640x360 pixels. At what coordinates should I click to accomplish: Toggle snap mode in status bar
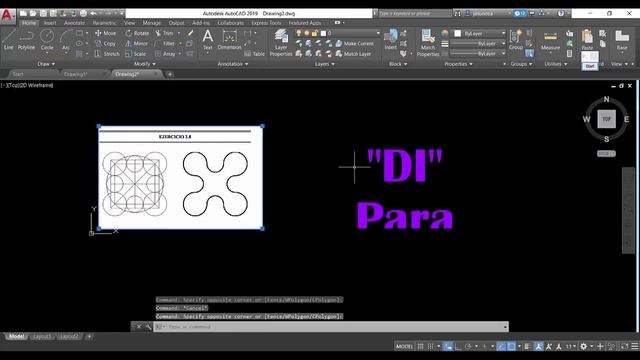(x=430, y=347)
